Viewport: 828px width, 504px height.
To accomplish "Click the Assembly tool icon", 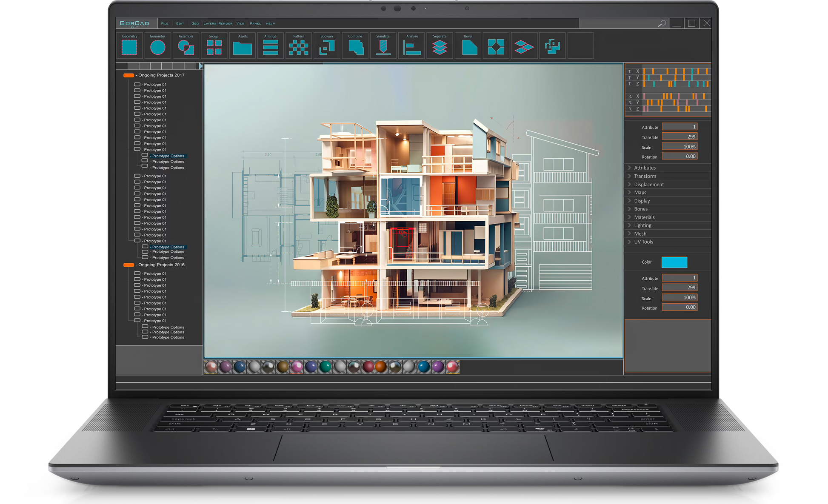I will point(186,47).
